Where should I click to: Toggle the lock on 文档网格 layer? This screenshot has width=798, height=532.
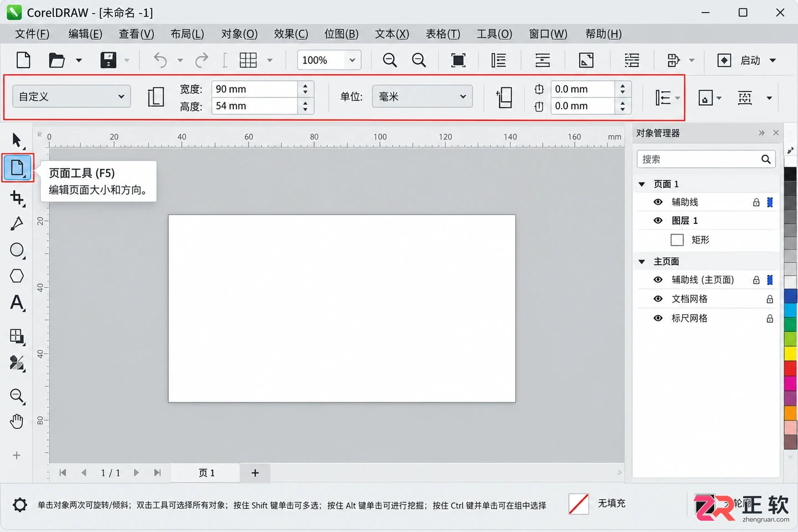(770, 299)
